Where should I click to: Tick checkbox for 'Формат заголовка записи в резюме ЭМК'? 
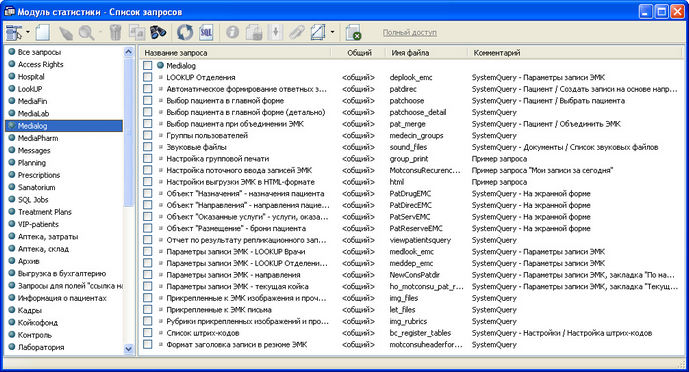click(x=148, y=344)
